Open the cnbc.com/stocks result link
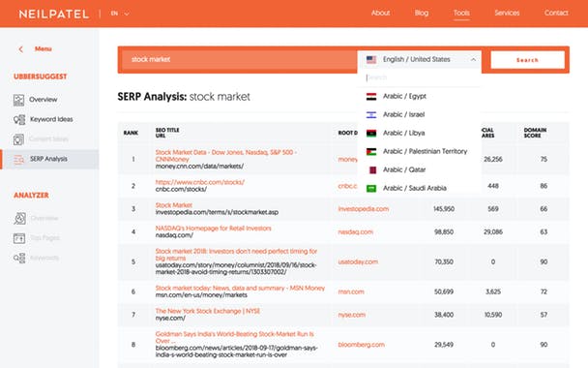The image size is (588, 368). pos(200,182)
